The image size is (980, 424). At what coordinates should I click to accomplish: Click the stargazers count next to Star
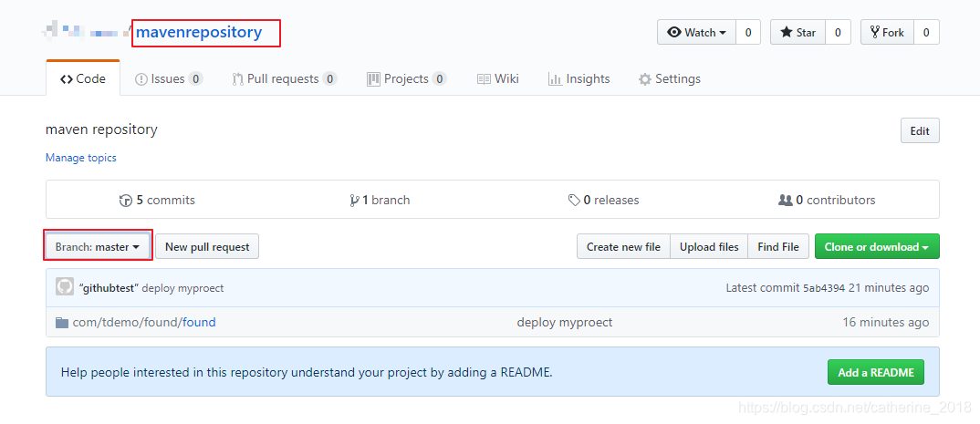(x=839, y=33)
